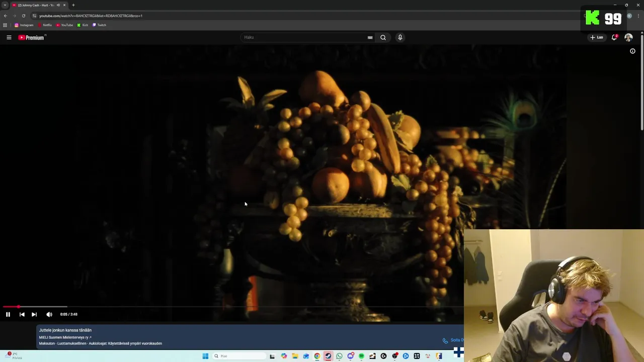Click the 0:05 / 3:48 time display
The image size is (644, 362).
[69, 314]
